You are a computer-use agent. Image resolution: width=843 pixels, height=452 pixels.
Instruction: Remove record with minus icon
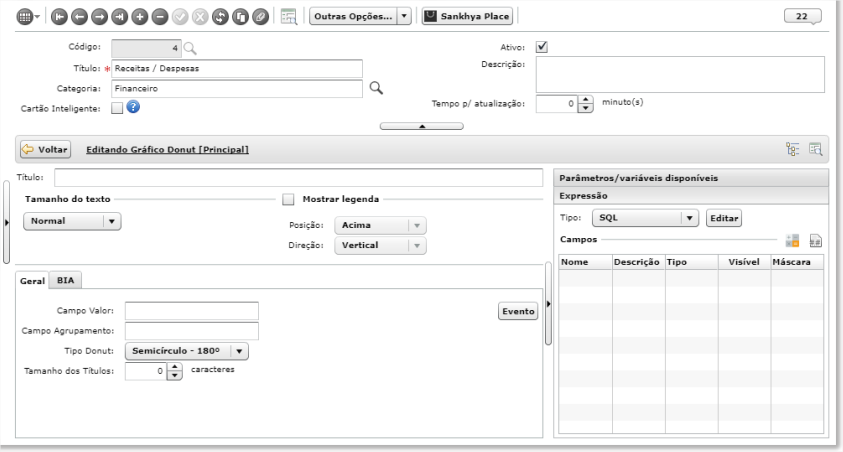(x=160, y=17)
